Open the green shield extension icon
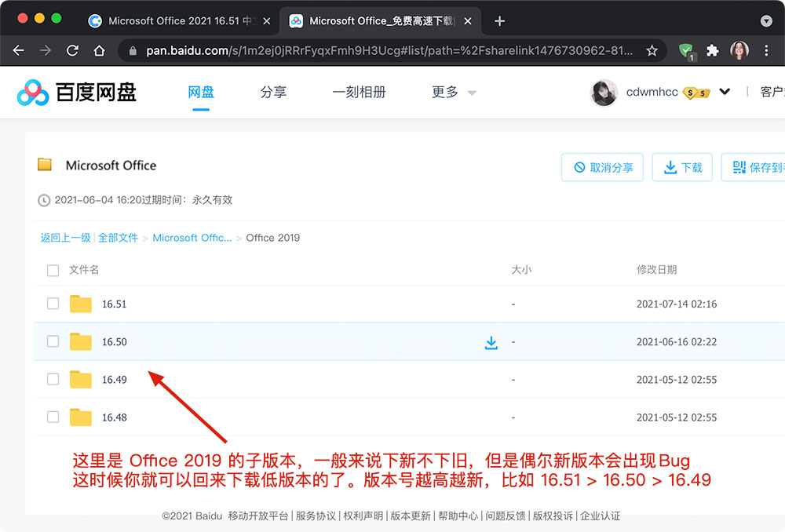The image size is (785, 532). pyautogui.click(x=686, y=51)
